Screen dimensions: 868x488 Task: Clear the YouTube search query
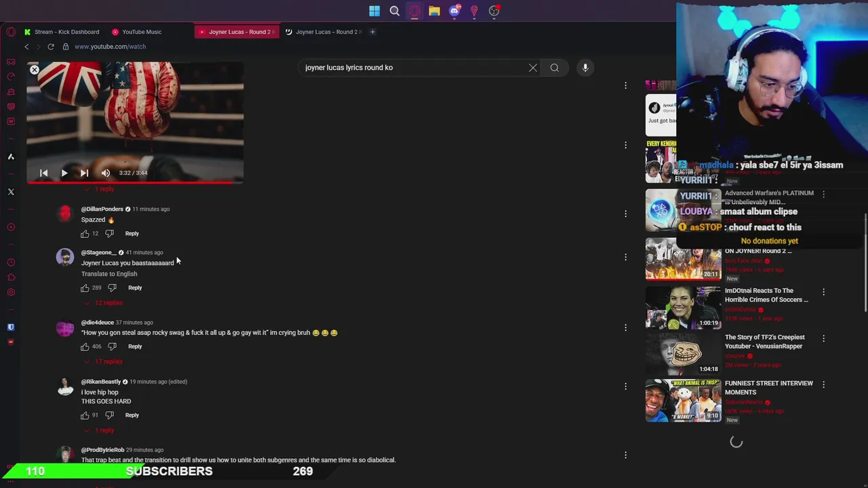click(x=533, y=68)
